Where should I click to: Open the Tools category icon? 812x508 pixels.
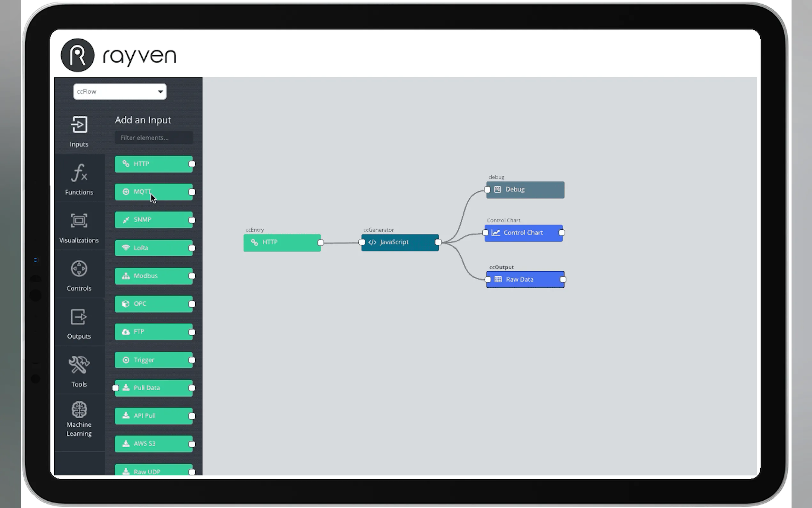click(x=79, y=365)
